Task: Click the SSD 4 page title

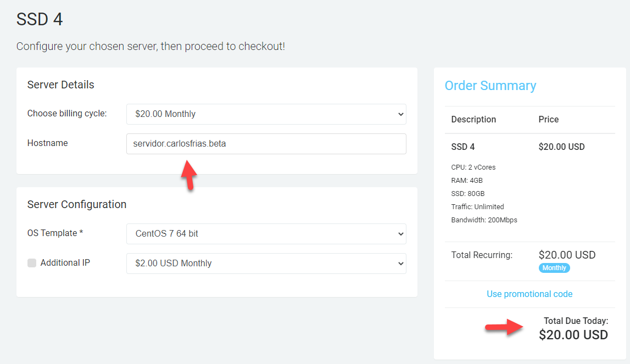Action: coord(40,20)
